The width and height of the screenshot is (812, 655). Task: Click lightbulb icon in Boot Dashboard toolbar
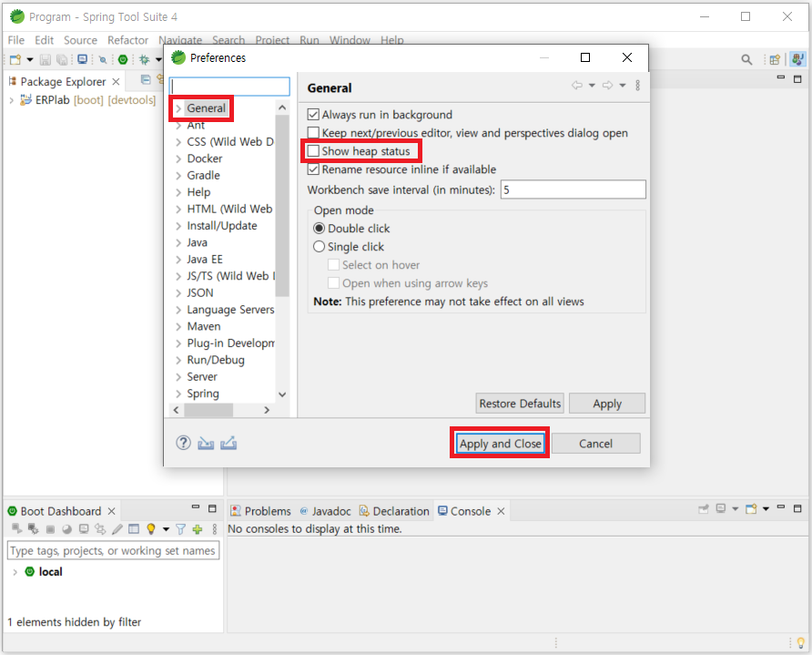tap(151, 529)
